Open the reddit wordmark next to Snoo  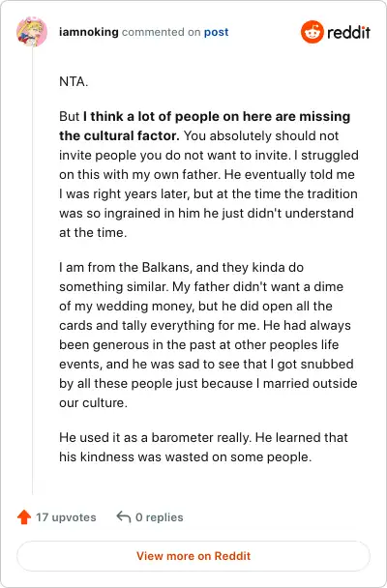(x=348, y=33)
